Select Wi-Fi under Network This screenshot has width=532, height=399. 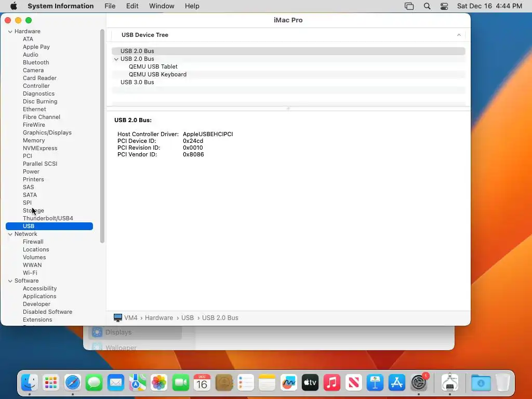coord(30,273)
